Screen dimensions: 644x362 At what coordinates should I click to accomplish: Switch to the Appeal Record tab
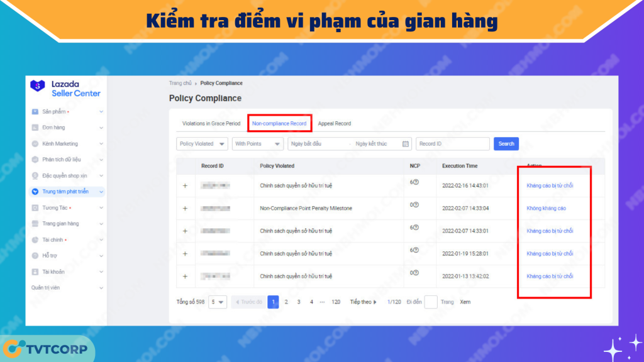click(x=335, y=124)
